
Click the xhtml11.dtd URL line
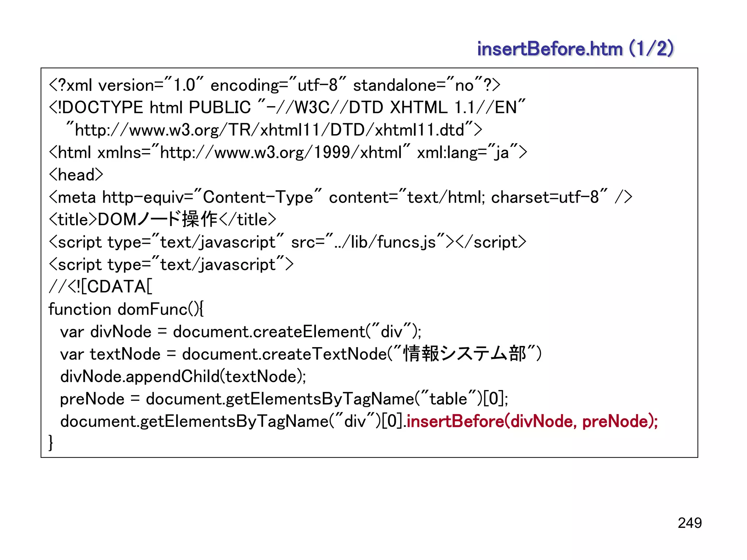tap(274, 130)
